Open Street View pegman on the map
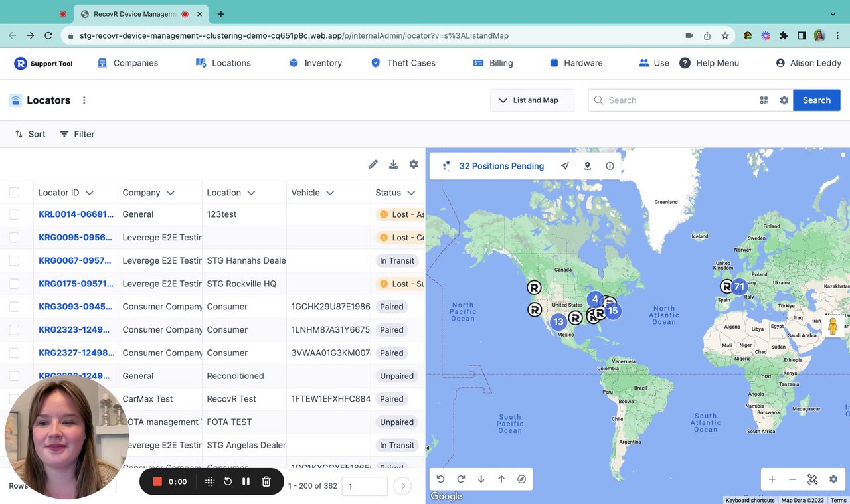Viewport: 850px width, 504px height. point(832,326)
